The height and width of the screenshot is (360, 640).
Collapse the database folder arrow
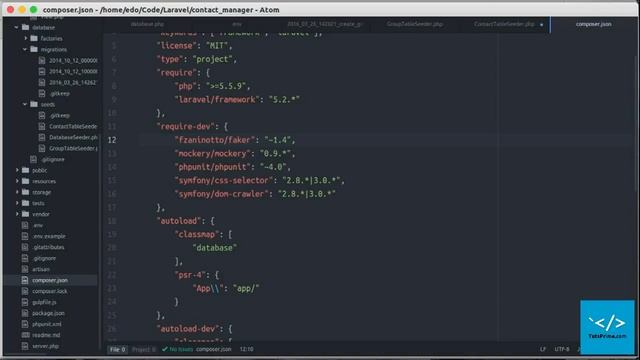coord(17,27)
